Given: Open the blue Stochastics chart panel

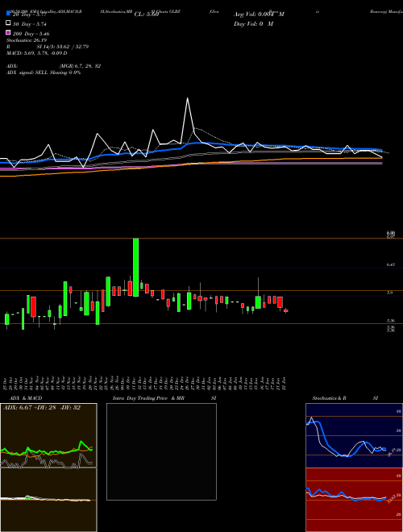Looking at the screenshot, I should click(354, 435).
